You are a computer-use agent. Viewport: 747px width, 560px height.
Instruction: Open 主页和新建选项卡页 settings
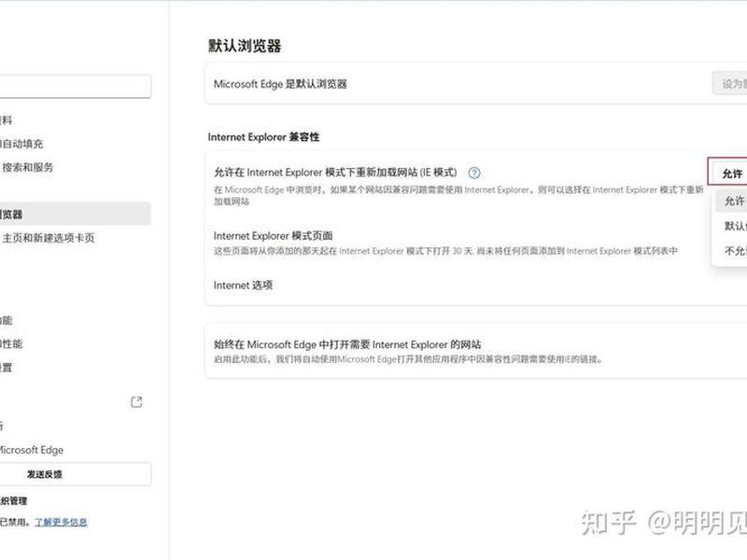tap(48, 238)
